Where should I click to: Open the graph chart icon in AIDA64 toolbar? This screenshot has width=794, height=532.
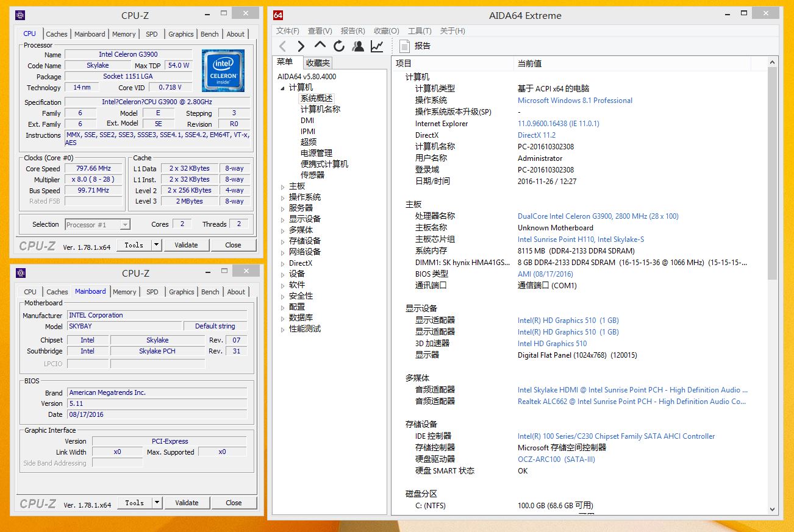[x=377, y=46]
